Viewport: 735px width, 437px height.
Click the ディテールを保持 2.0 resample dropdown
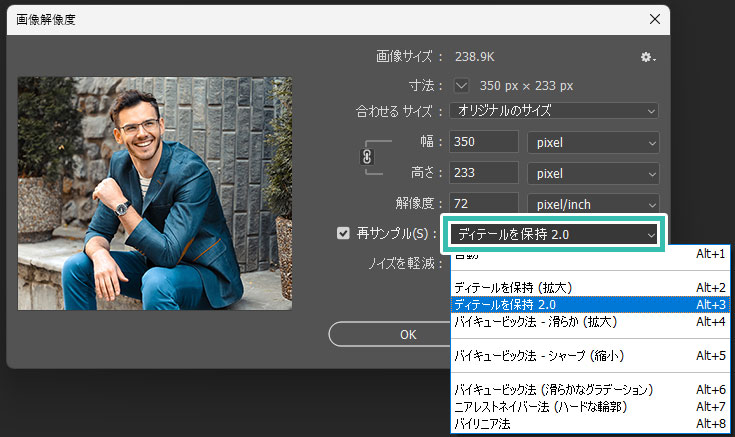(554, 234)
